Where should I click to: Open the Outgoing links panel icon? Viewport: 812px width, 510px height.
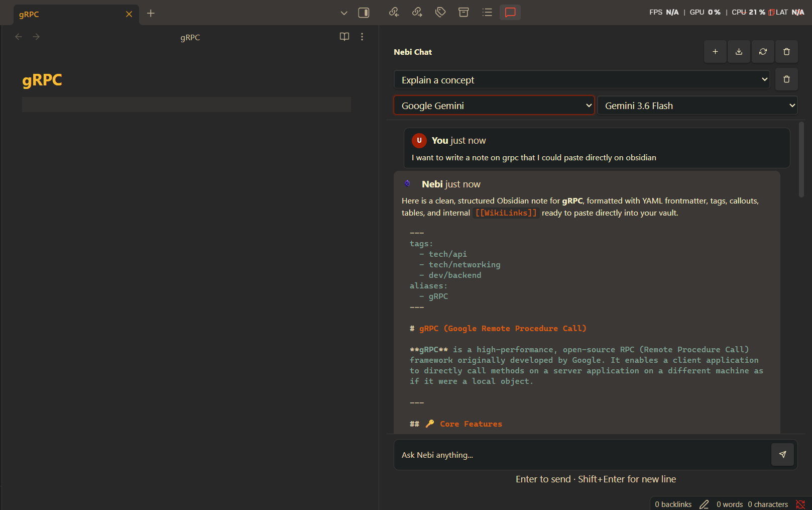(417, 13)
